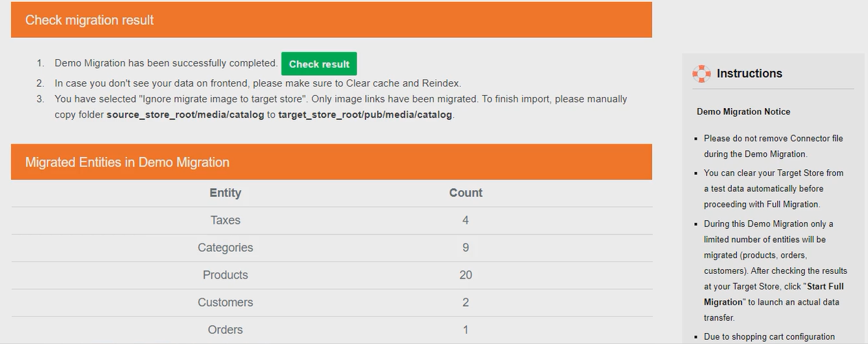This screenshot has width=868, height=344.
Task: Select the Orders entity row label
Action: tap(226, 330)
